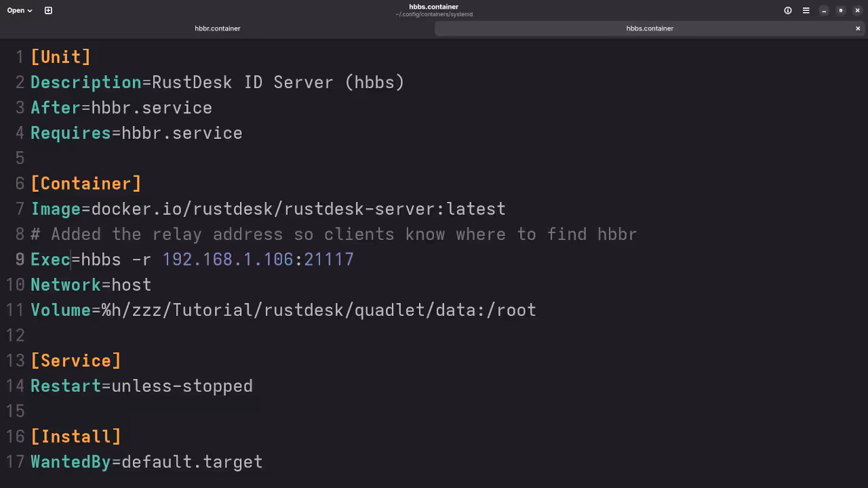This screenshot has height=488, width=868.
Task: Click the comment about relay address
Action: pos(332,234)
